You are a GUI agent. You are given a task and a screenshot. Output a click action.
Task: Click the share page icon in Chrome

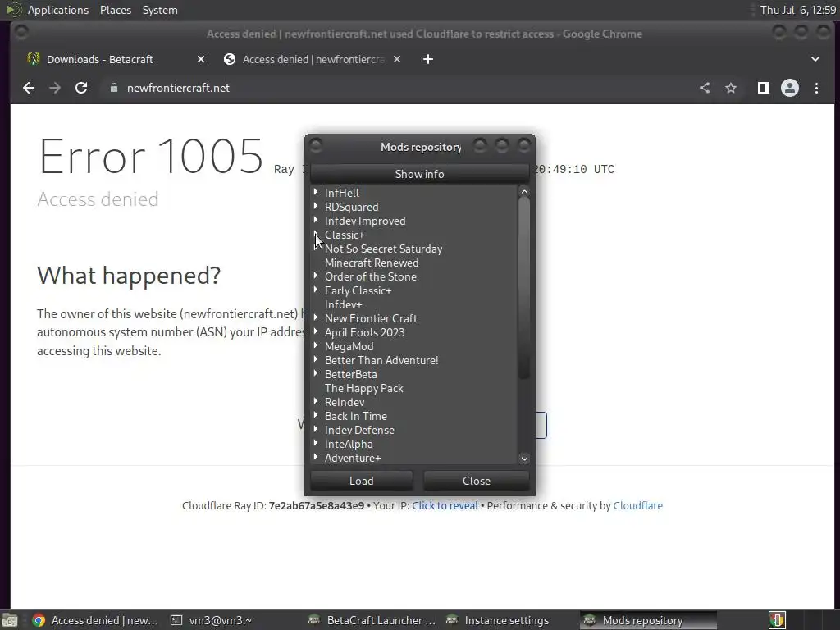[x=705, y=88]
